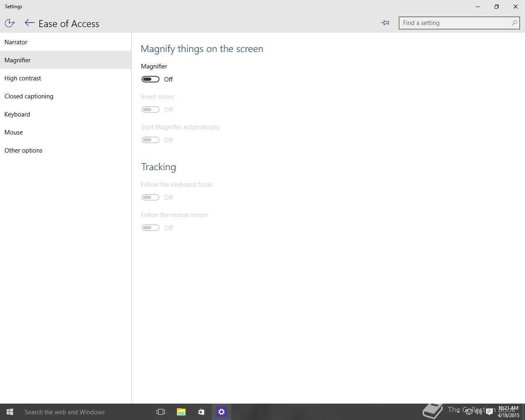Viewport: 525px width, 420px height.
Task: Click Search the web and Windows box
Action: pos(85,412)
